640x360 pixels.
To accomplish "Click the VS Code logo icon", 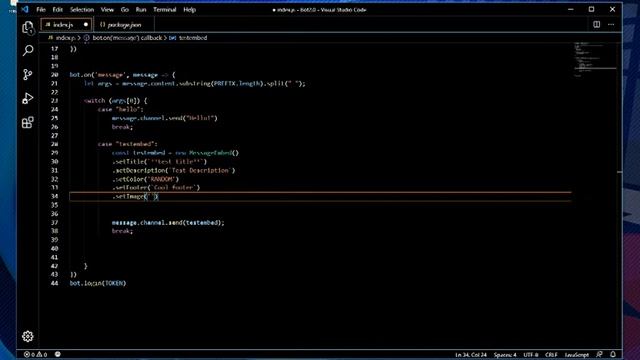I will pos(25,9).
